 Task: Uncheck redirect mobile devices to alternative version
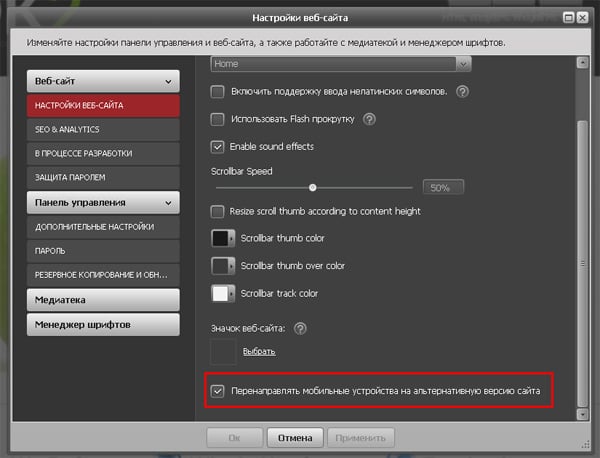[x=217, y=391]
